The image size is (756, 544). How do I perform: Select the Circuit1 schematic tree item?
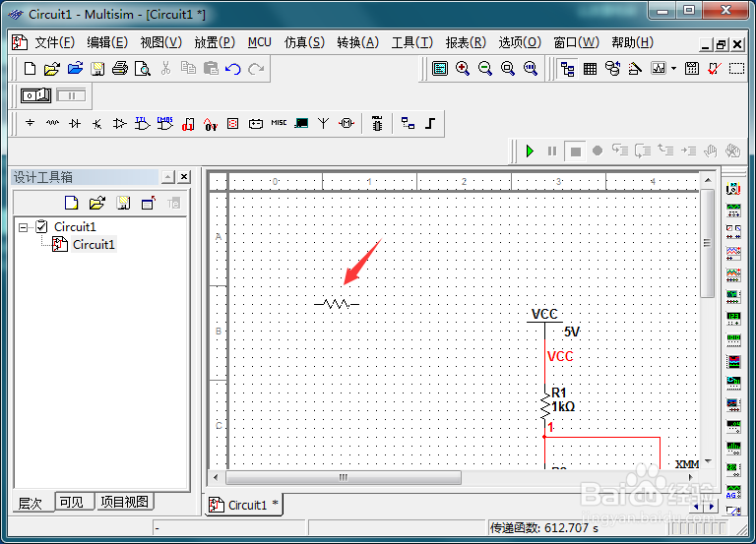(x=94, y=244)
